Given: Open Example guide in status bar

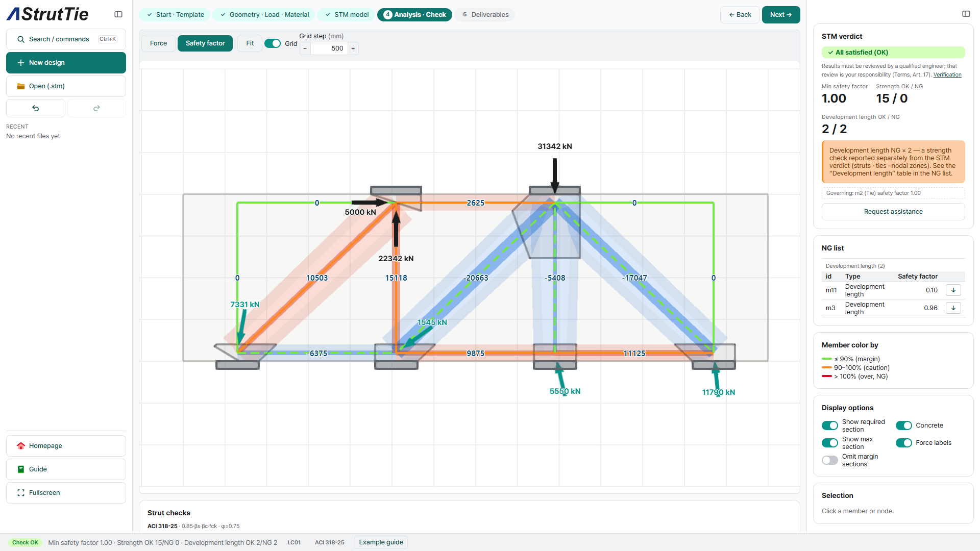Looking at the screenshot, I should pos(381,542).
